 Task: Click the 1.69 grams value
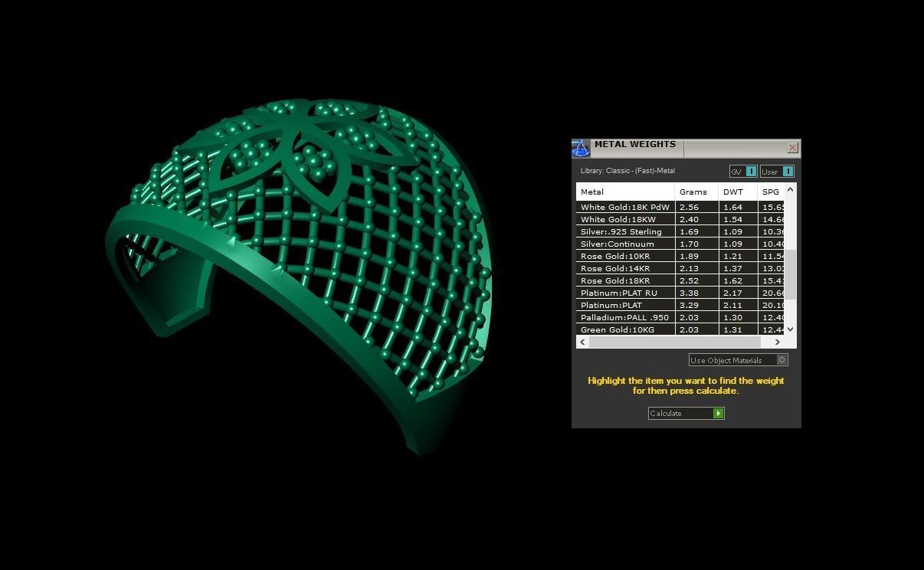tap(689, 232)
